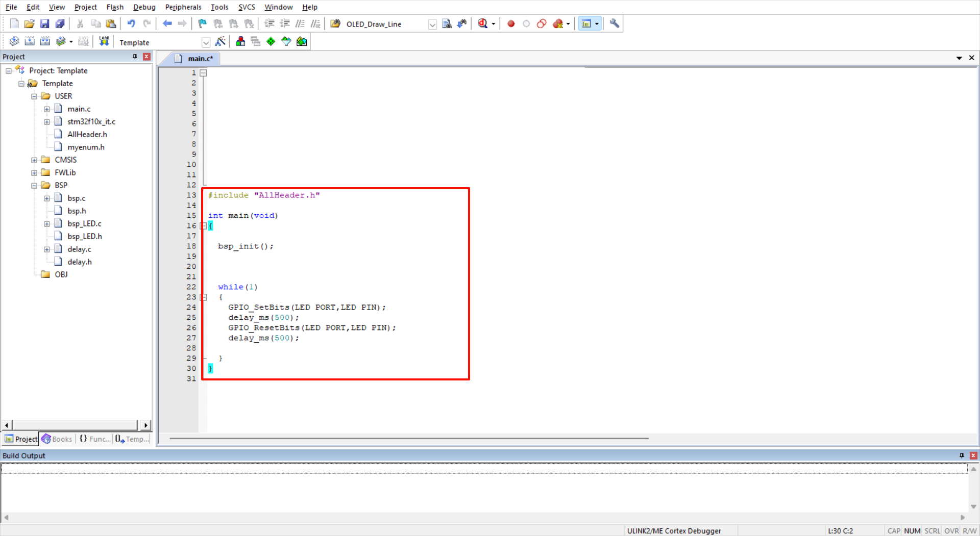980x536 pixels.
Task: Toggle a bookmark with the blue flag icon
Action: (203, 23)
